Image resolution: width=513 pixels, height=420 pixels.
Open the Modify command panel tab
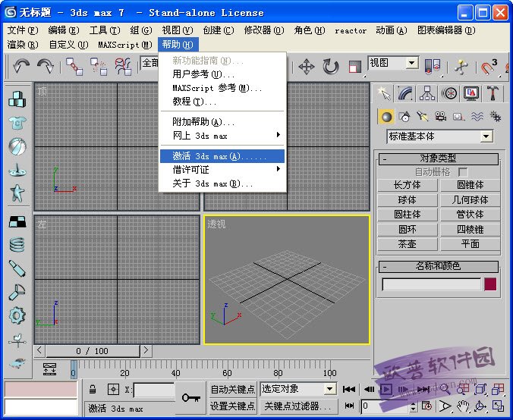(x=406, y=93)
